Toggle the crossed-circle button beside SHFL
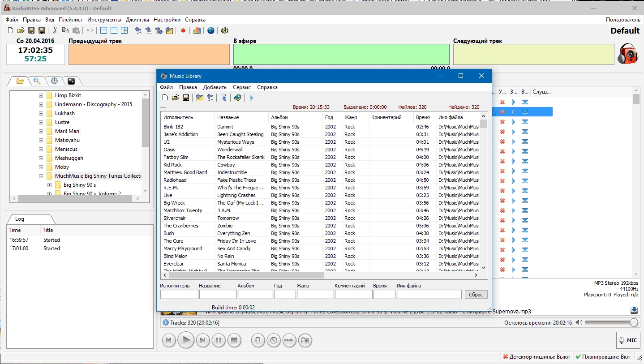 [273, 340]
